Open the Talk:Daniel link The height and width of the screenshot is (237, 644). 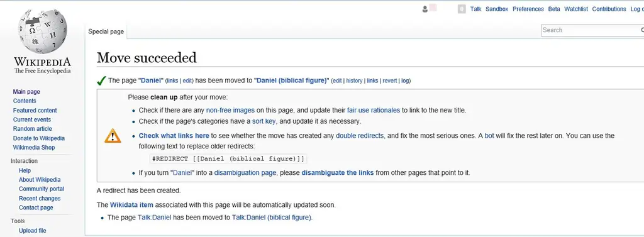click(x=155, y=218)
